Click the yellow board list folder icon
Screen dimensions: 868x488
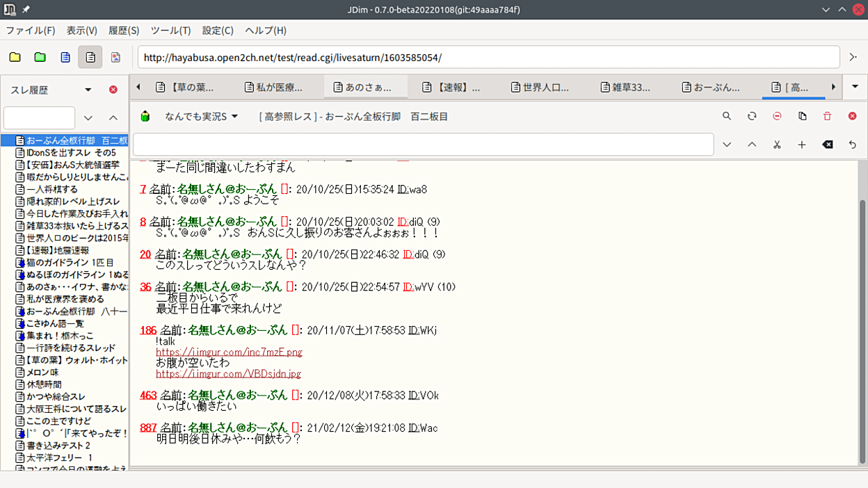click(15, 57)
